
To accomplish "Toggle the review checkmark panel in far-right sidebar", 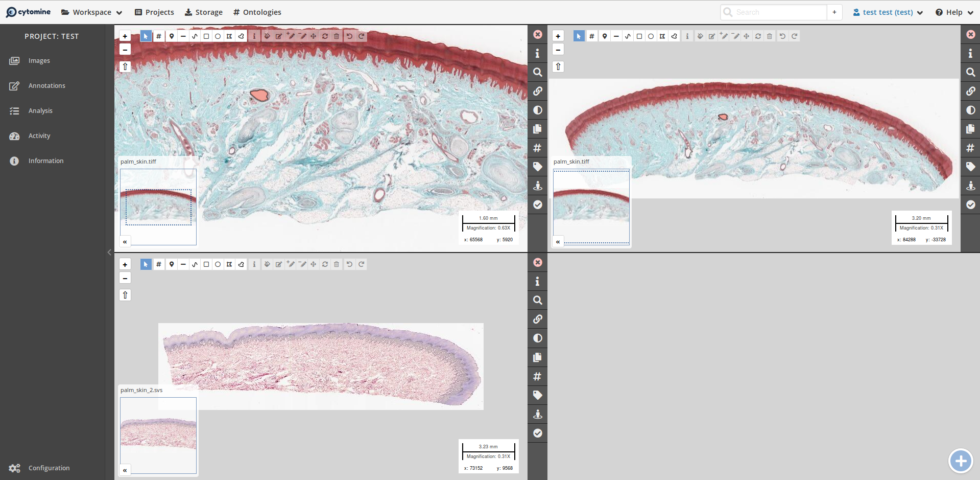I will pos(970,204).
